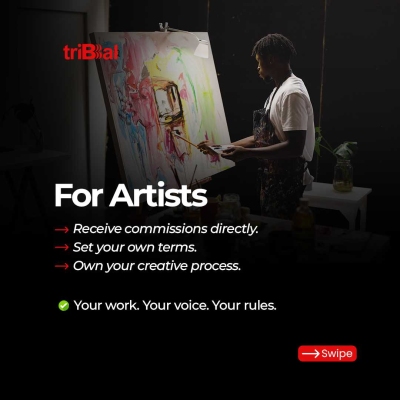Click the For Artists heading

[x=131, y=195]
